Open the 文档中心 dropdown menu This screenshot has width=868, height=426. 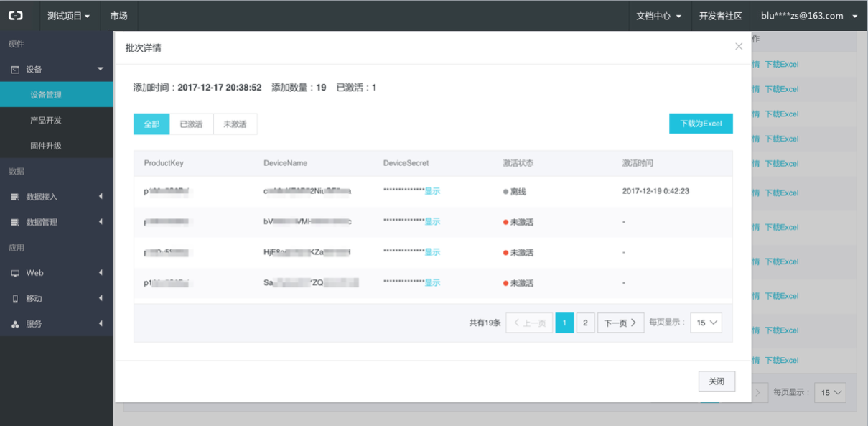tap(658, 16)
